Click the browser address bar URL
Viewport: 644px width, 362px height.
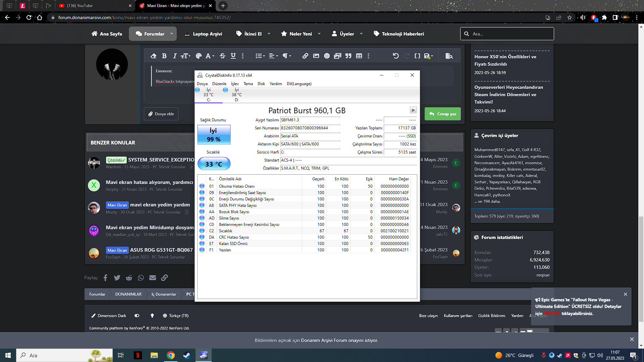tap(144, 17)
